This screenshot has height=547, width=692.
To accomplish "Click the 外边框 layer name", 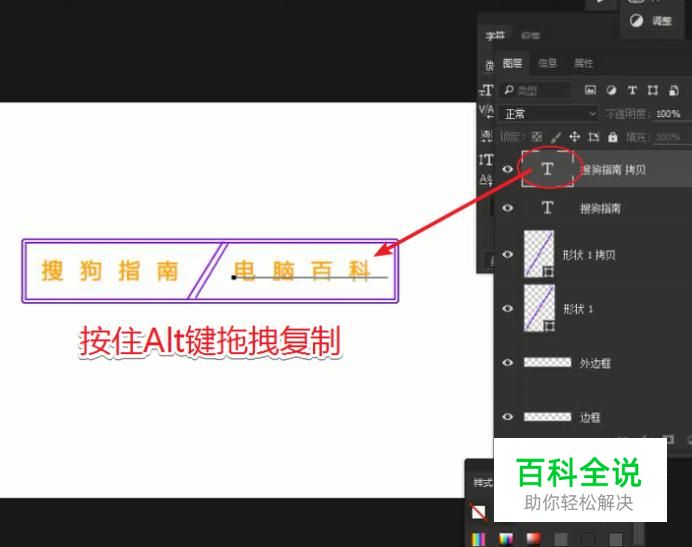I will click(x=595, y=363).
